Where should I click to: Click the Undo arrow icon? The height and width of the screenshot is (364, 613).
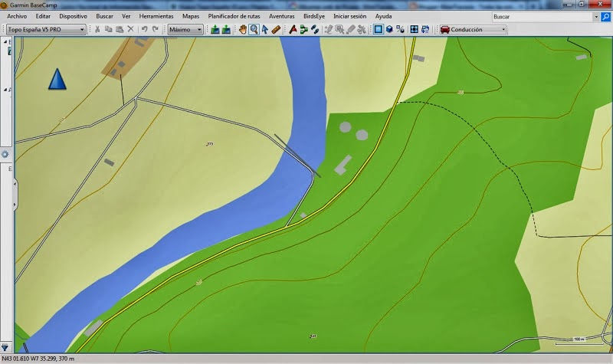(144, 29)
